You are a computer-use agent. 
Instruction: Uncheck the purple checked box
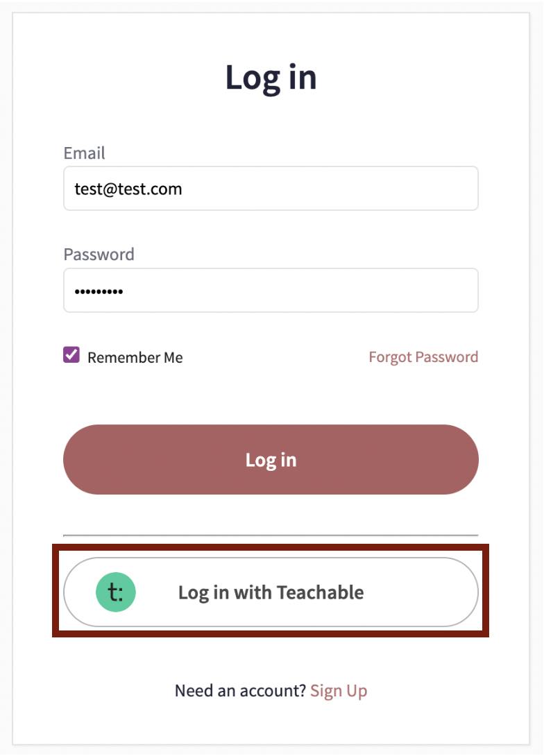pyautogui.click(x=71, y=356)
